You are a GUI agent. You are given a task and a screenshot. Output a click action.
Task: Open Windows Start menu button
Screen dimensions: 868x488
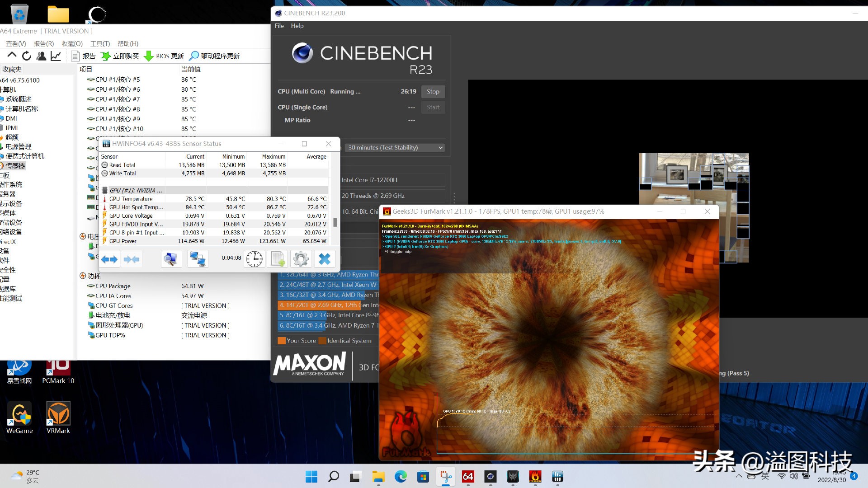click(311, 476)
